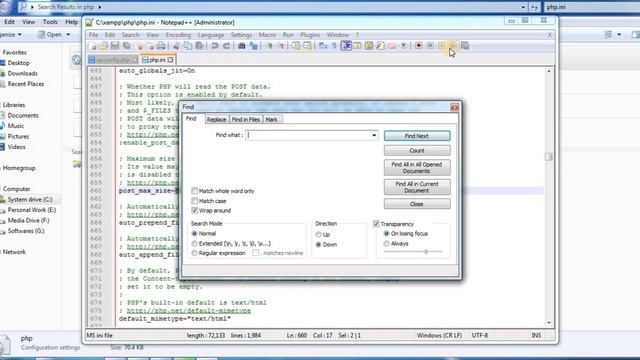Select transparency On losing focus

pyautogui.click(x=387, y=233)
